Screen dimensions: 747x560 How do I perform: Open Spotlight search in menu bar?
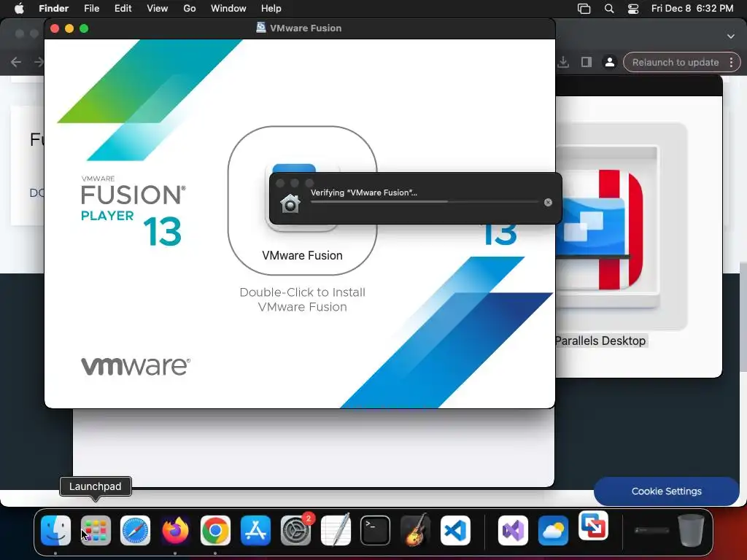(609, 9)
